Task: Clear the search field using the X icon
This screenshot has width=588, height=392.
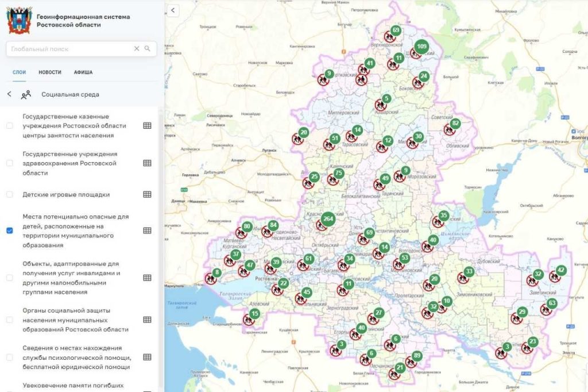Action: click(x=136, y=49)
